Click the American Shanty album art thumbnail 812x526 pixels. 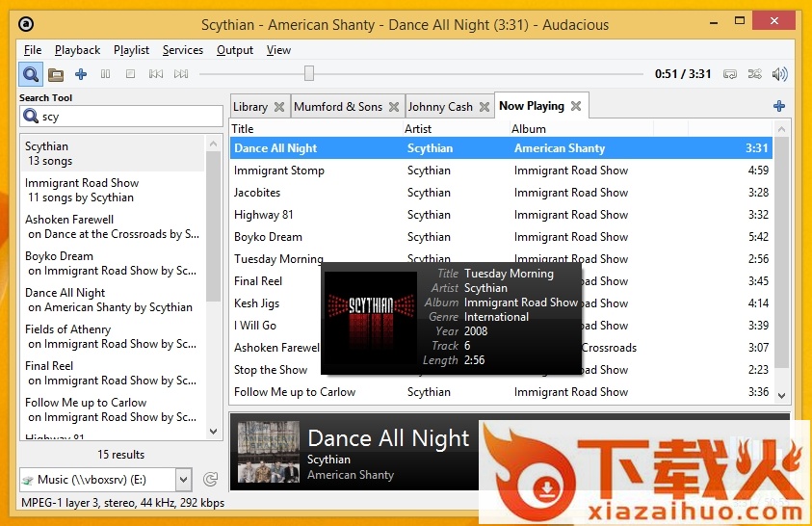tap(269, 452)
